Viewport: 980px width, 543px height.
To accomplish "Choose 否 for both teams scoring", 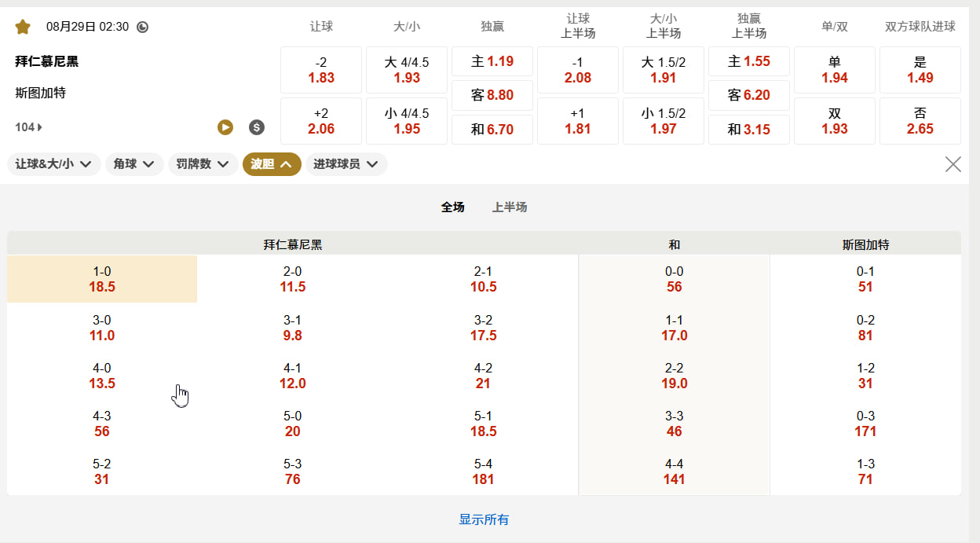I will click(x=920, y=121).
